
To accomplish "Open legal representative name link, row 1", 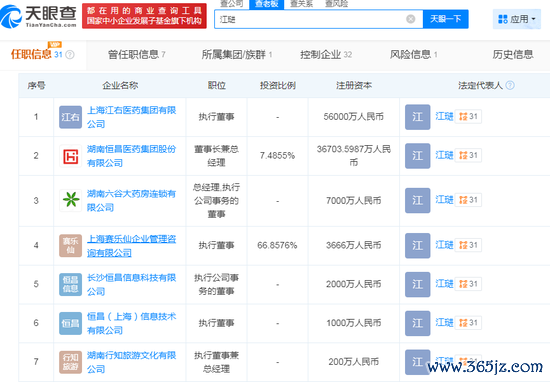I will click(x=444, y=116).
